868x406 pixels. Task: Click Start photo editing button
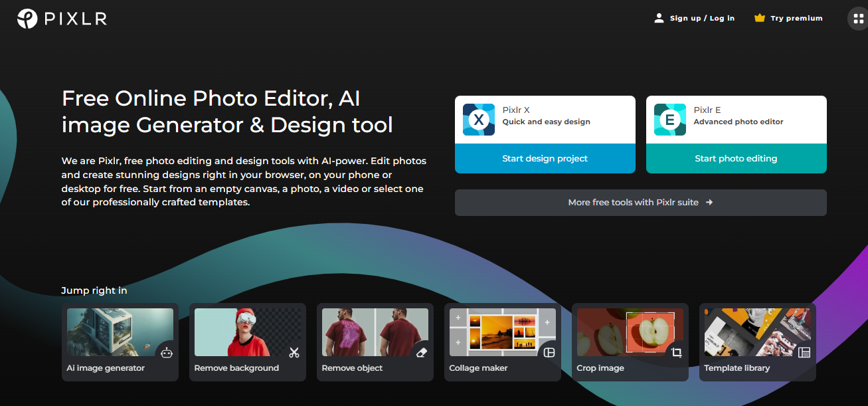[x=737, y=159]
